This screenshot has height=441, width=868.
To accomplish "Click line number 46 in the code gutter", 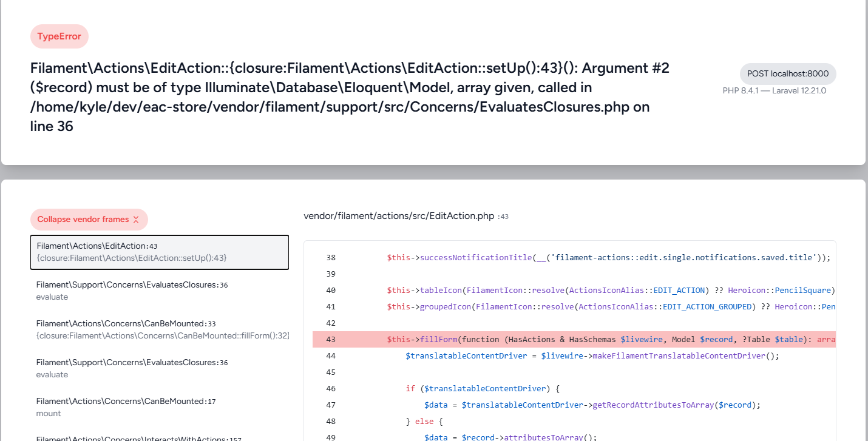I will coord(331,389).
